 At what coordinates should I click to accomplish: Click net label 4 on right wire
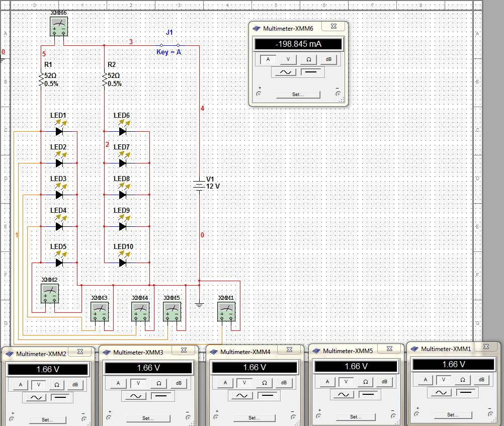(x=203, y=108)
